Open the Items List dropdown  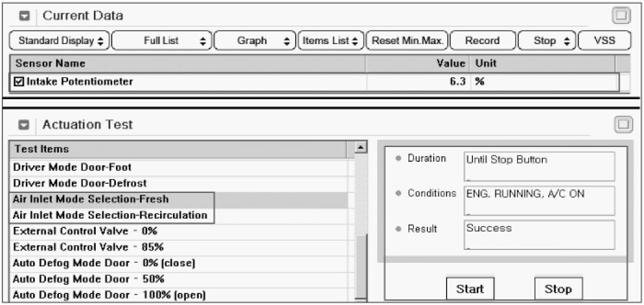pos(331,41)
